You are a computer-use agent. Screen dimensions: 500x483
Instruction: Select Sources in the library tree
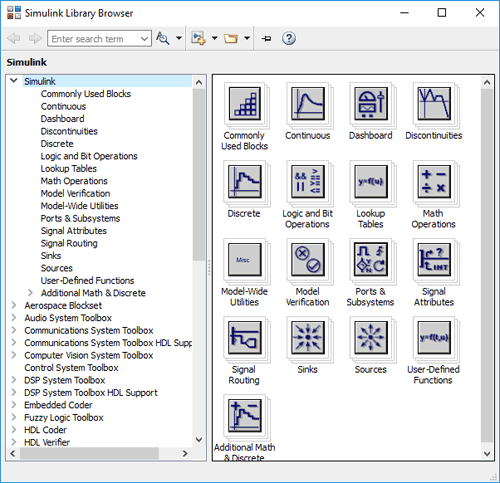(57, 268)
